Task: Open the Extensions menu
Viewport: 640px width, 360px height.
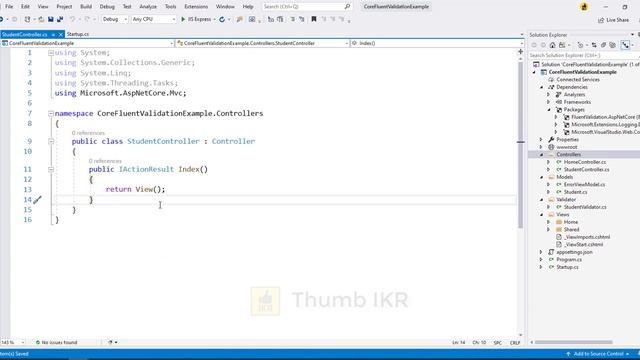Action: [x=196, y=7]
